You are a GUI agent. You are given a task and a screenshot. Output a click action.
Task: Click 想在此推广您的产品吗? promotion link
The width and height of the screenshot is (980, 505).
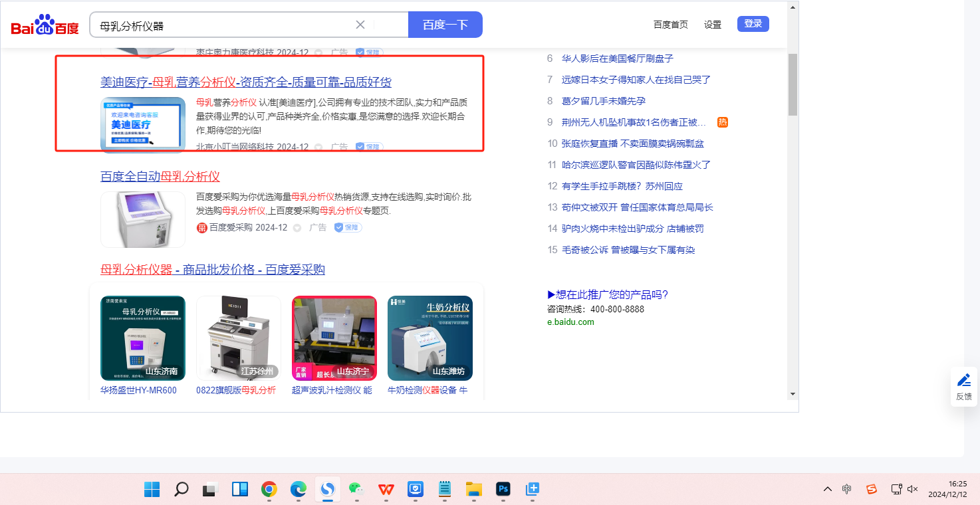click(608, 294)
